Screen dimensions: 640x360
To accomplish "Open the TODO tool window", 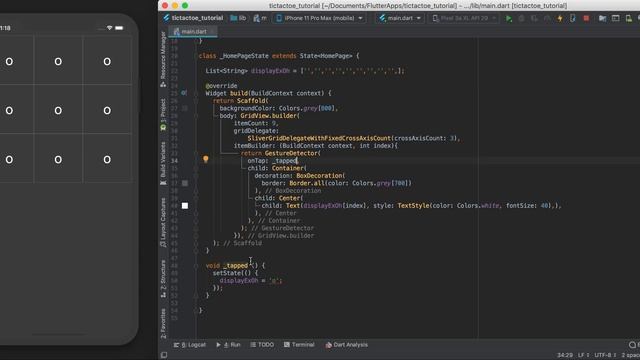I will 262,345.
